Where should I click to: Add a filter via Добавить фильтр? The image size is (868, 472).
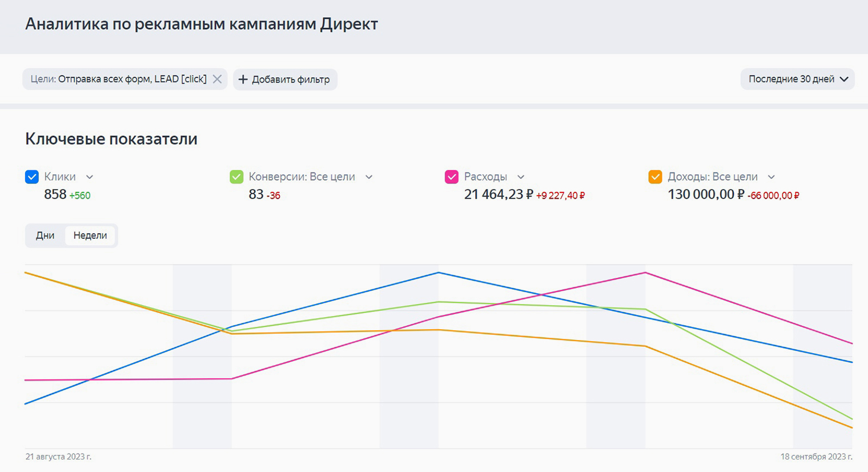coord(285,79)
